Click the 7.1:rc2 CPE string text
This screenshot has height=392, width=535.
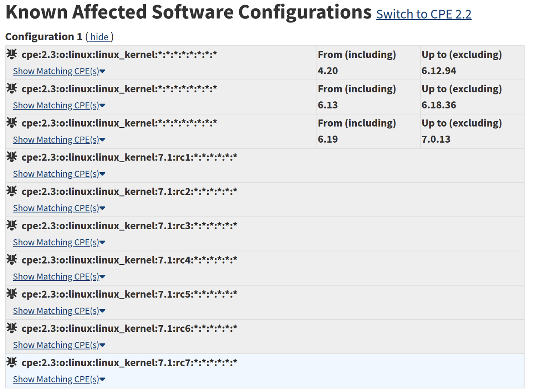[129, 192]
